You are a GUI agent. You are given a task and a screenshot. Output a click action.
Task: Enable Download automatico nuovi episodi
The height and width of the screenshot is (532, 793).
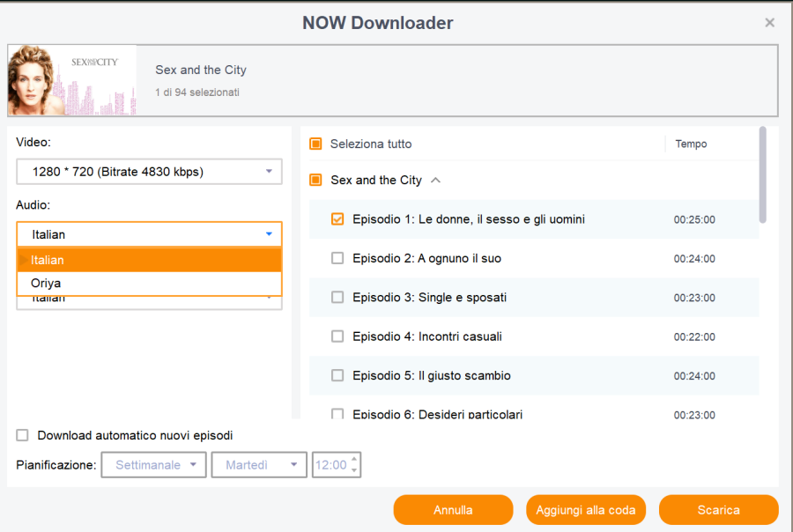coord(22,435)
